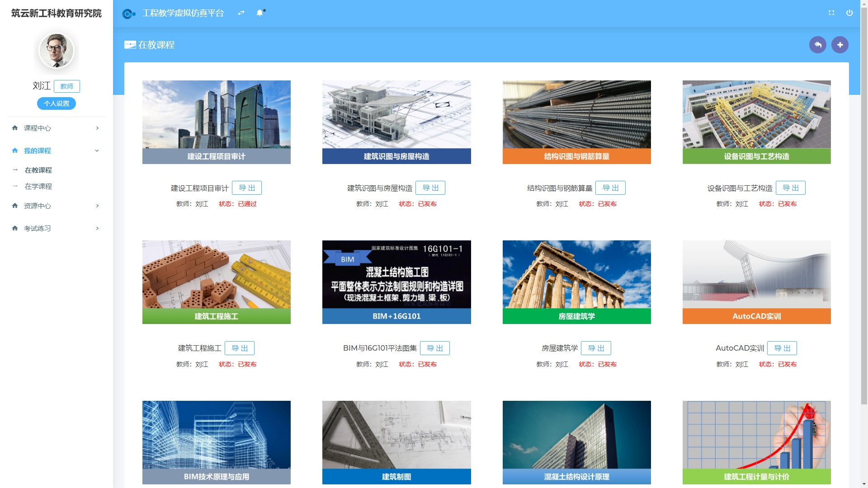
Task: Click the round plus add-course button
Action: [840, 45]
